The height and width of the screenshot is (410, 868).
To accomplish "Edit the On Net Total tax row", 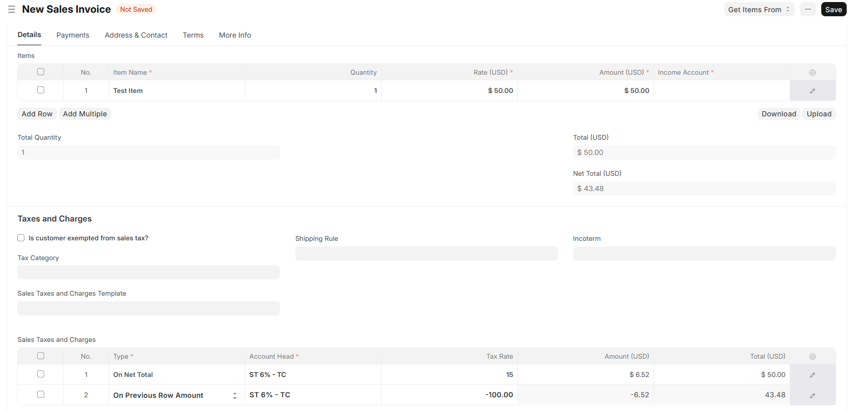I will [812, 375].
